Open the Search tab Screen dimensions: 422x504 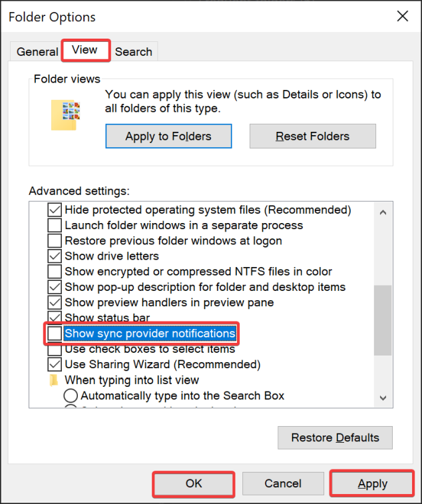pyautogui.click(x=133, y=51)
